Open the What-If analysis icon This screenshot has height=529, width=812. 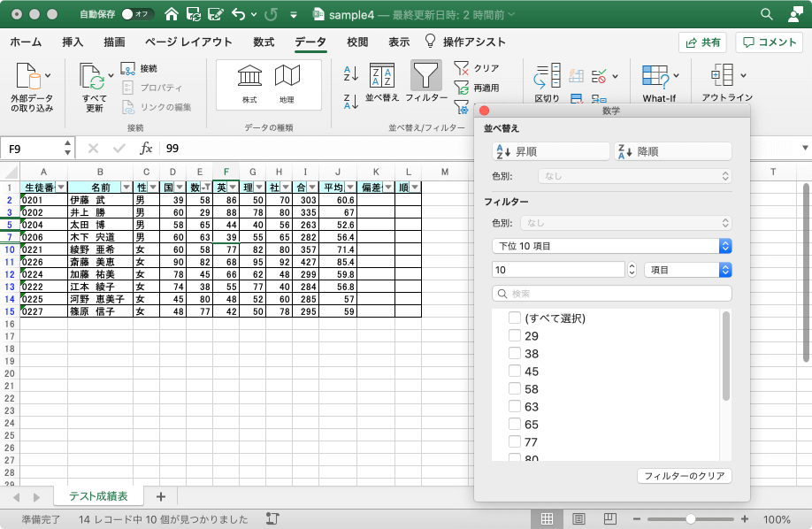pyautogui.click(x=655, y=76)
